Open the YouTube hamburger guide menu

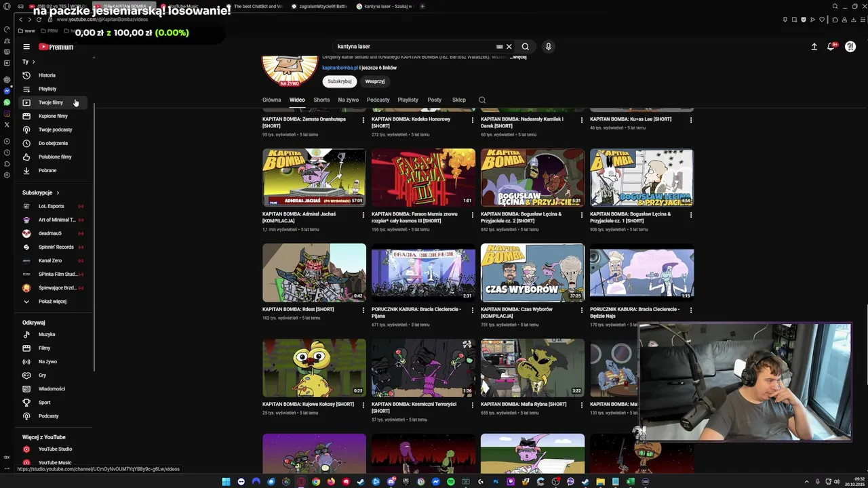tap(26, 47)
